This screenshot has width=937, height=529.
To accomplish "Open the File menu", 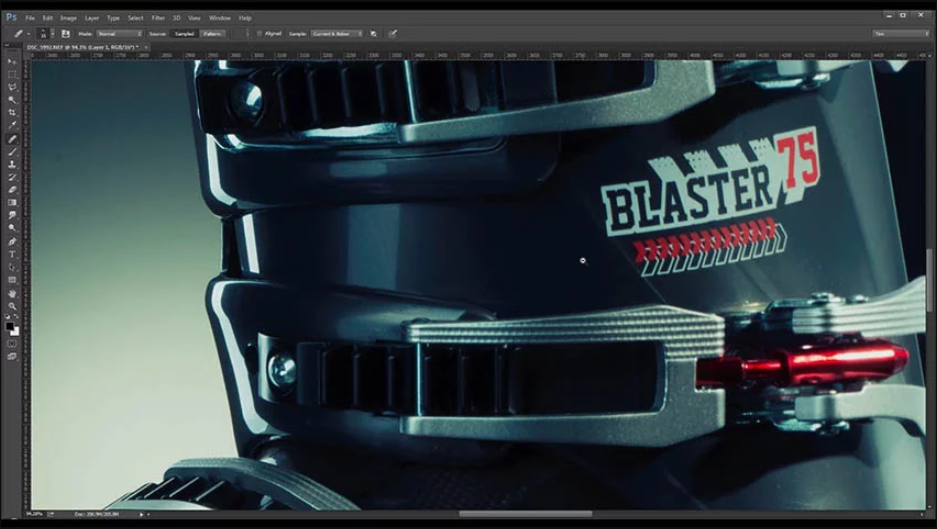I will tap(30, 18).
